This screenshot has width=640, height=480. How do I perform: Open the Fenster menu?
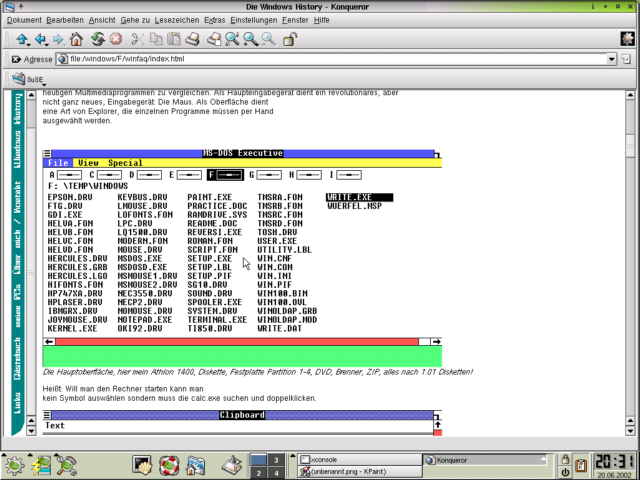[x=295, y=20]
